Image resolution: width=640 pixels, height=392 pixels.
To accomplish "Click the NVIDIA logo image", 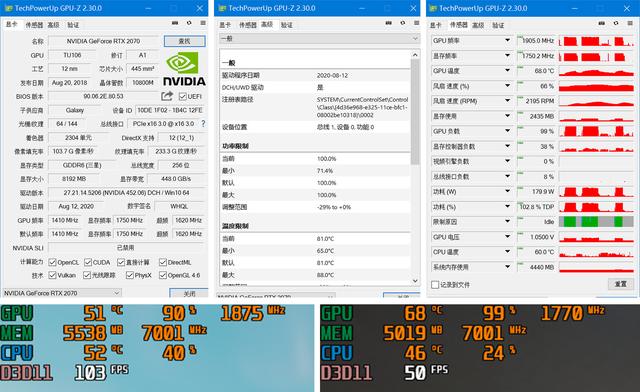I will (184, 69).
